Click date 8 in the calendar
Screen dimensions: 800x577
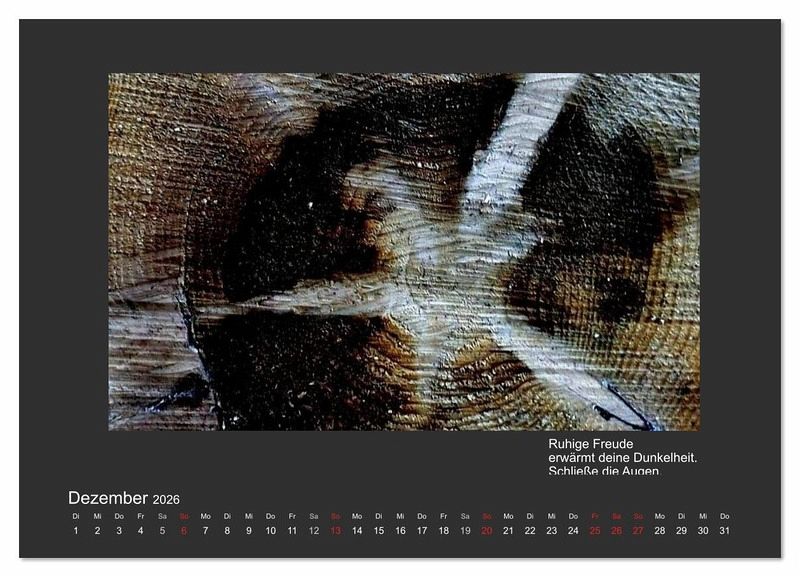coord(227,531)
